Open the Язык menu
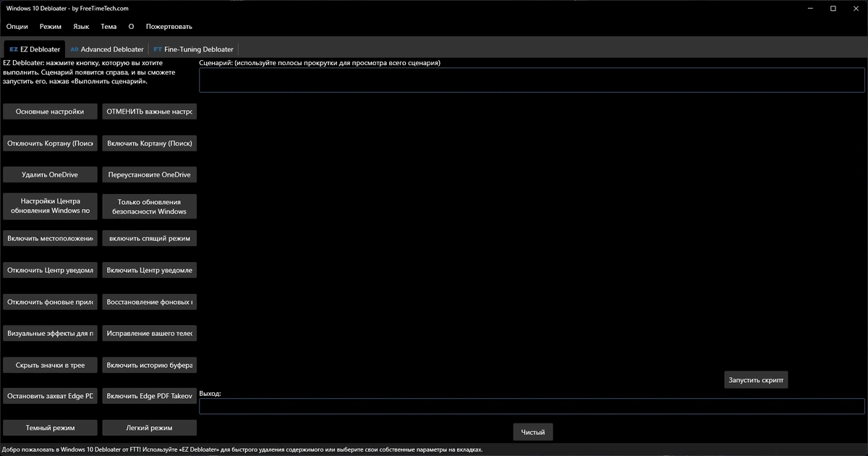The image size is (868, 456). (82, 26)
